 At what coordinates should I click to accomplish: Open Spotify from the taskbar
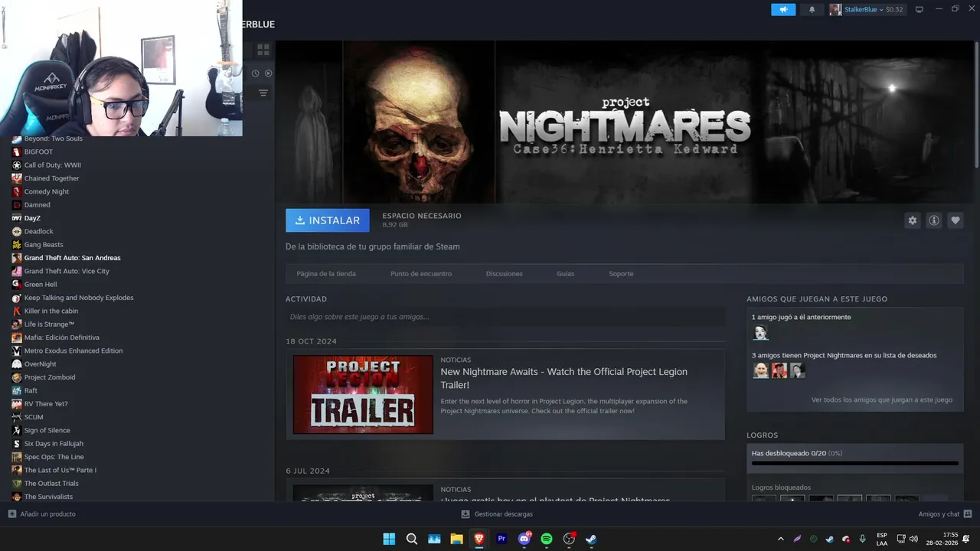[x=547, y=539]
